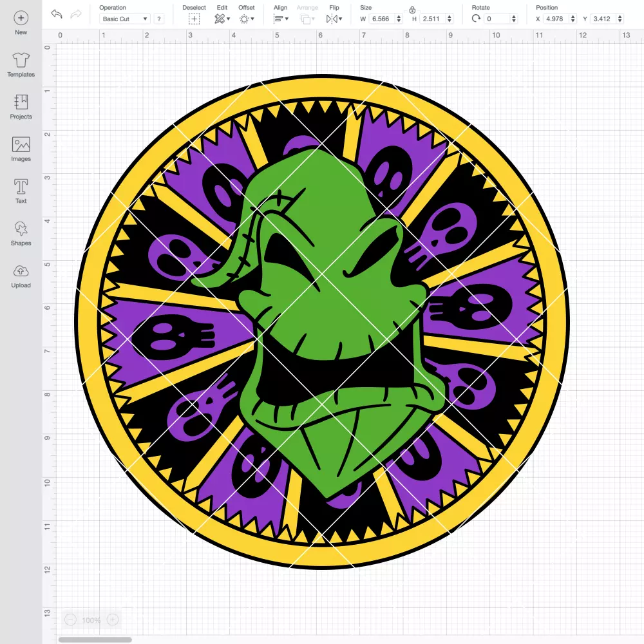Adjust the Height stepper arrows
644x644 pixels.
[x=450, y=19]
